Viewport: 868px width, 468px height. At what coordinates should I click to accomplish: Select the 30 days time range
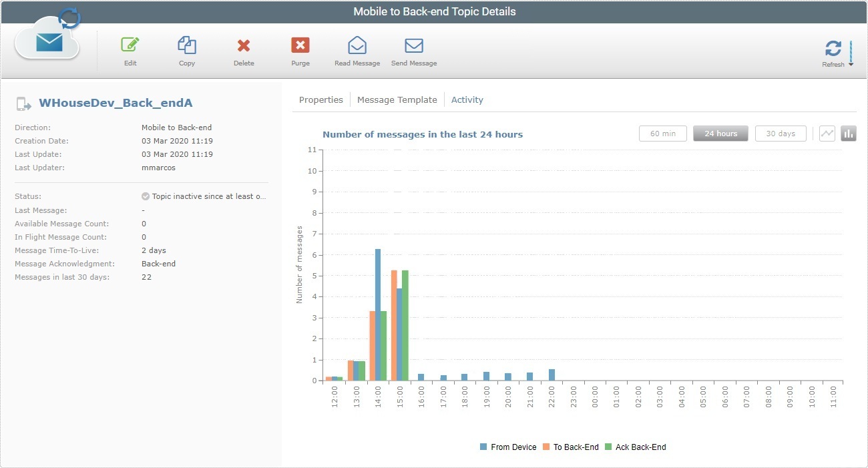pyautogui.click(x=781, y=133)
